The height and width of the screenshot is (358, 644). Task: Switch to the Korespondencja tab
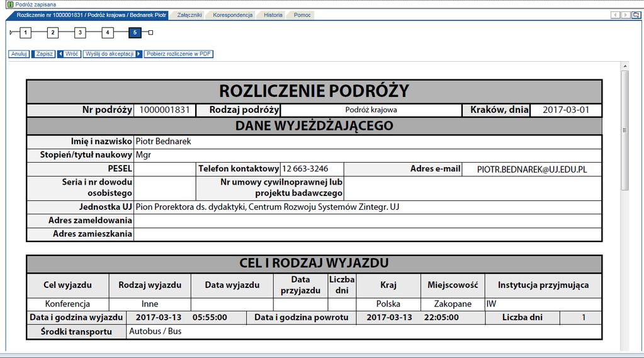232,15
